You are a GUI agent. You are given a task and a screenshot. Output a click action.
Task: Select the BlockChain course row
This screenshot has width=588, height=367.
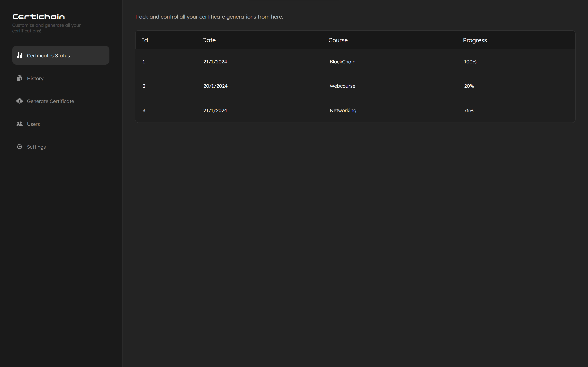342,62
